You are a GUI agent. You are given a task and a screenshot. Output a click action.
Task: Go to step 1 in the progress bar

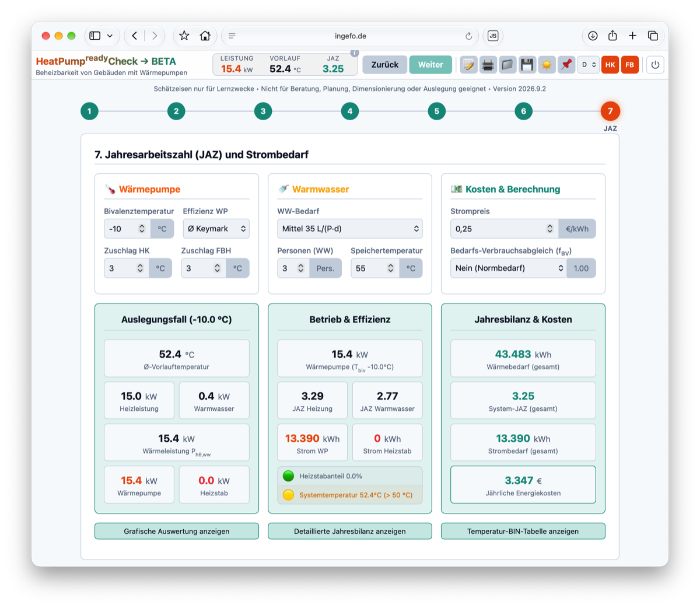[x=89, y=111]
